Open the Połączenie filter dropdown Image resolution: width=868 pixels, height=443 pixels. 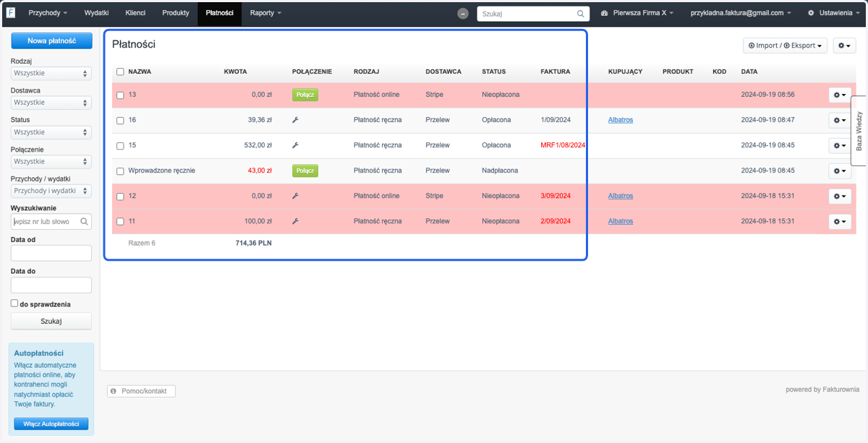51,161
